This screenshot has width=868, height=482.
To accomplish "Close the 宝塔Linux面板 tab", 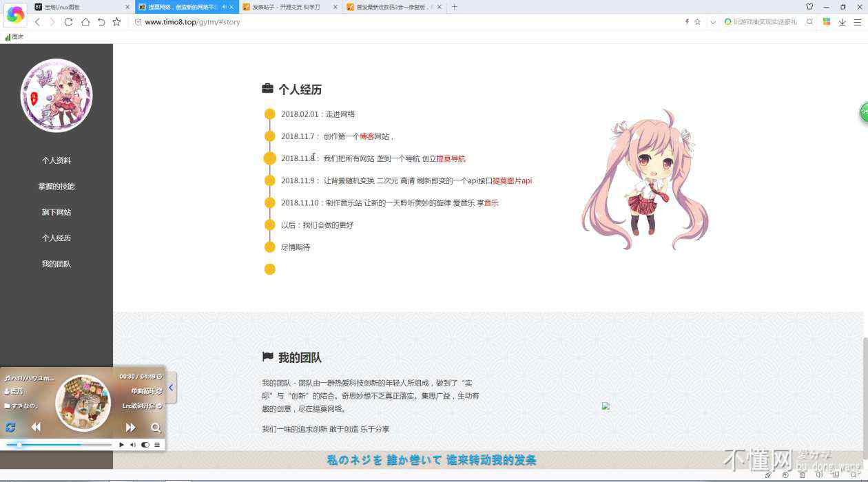I will [127, 7].
